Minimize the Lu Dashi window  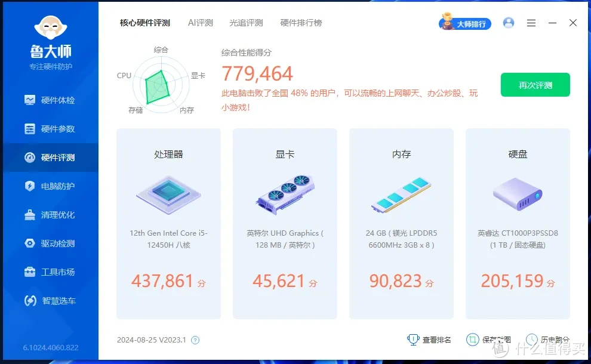click(x=553, y=23)
